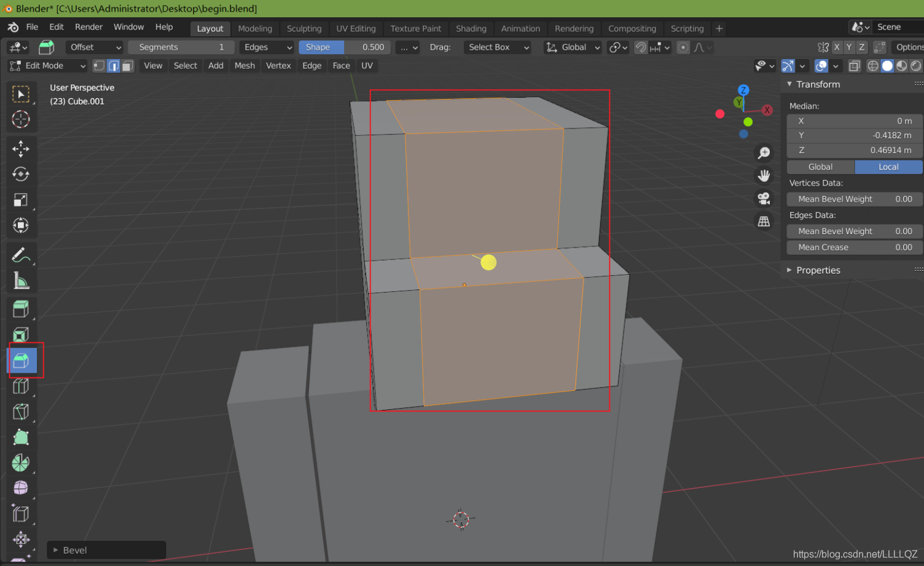The width and height of the screenshot is (924, 566).
Task: Select the Spin tool
Action: [x=21, y=463]
